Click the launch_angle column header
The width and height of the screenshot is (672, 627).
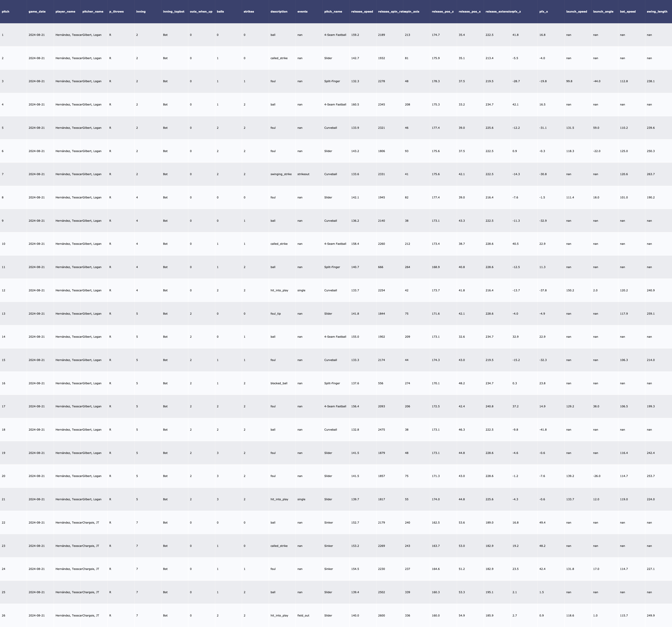click(603, 11)
